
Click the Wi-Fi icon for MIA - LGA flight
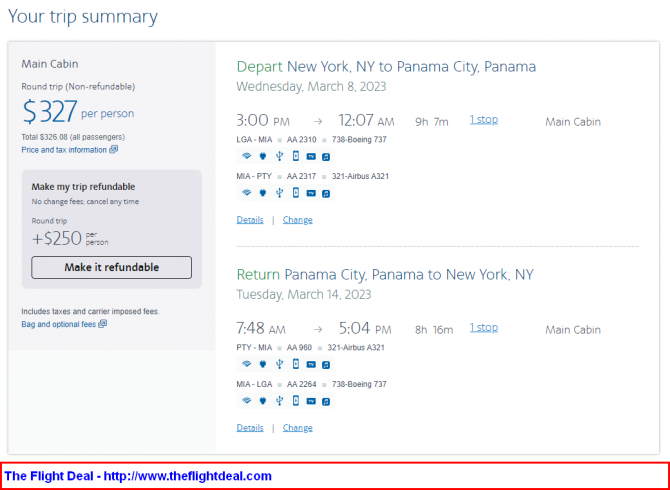point(247,401)
